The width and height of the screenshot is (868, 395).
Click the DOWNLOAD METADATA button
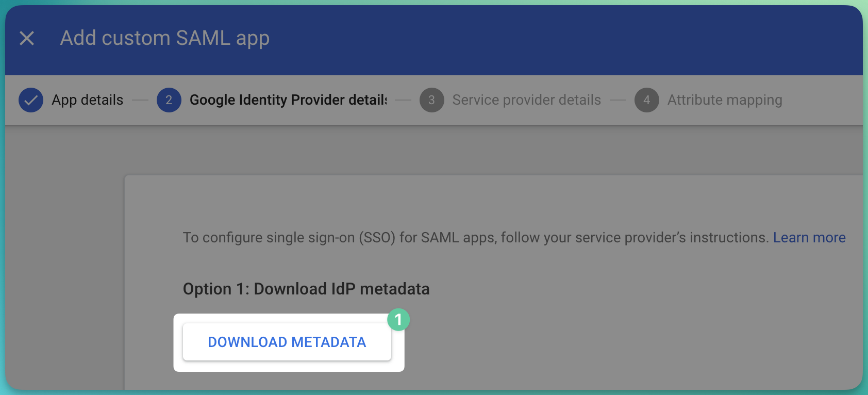(x=287, y=342)
